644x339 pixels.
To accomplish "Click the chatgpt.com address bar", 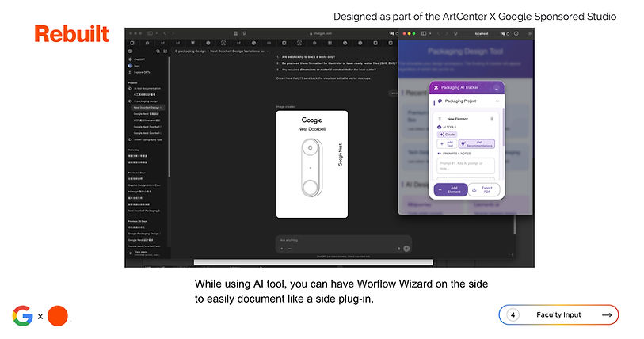I will (321, 34).
